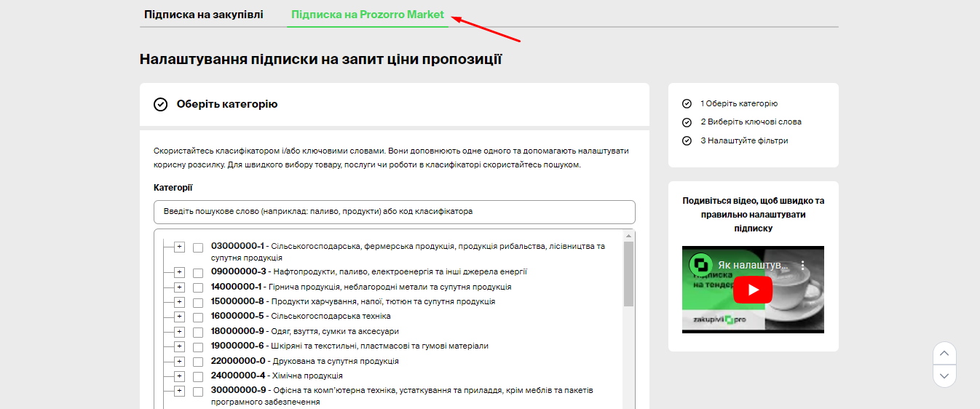Click step 2 'Виберіть ключові слова' check icon

pyautogui.click(x=687, y=122)
